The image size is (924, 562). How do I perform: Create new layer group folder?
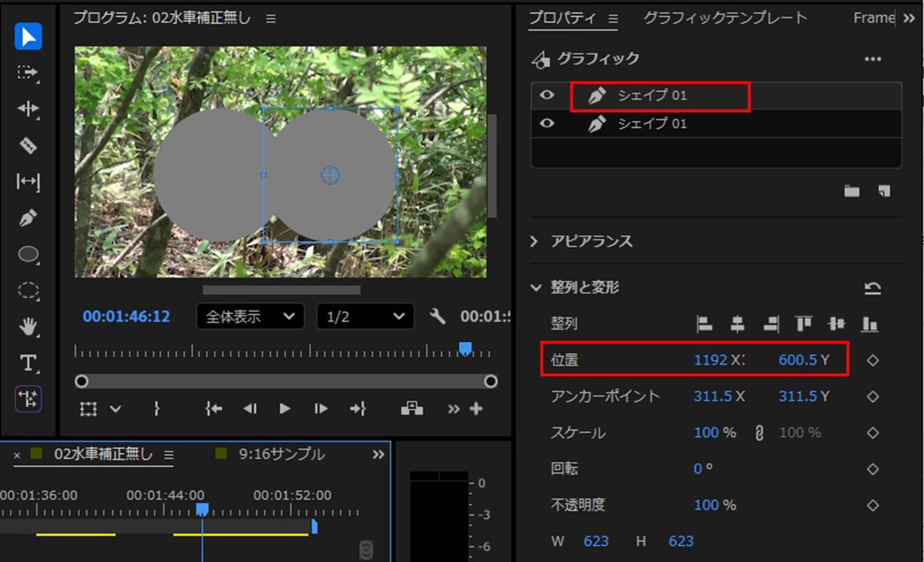point(851,191)
